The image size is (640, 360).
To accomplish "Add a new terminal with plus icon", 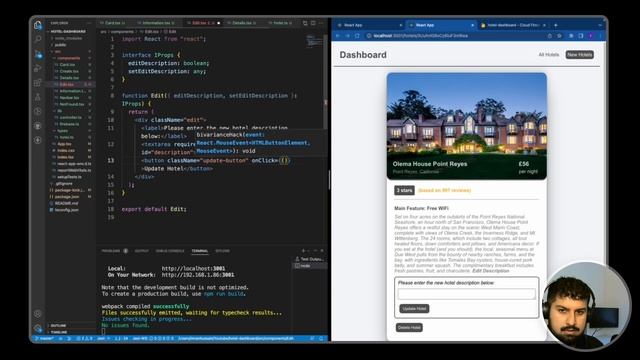I will (303, 251).
